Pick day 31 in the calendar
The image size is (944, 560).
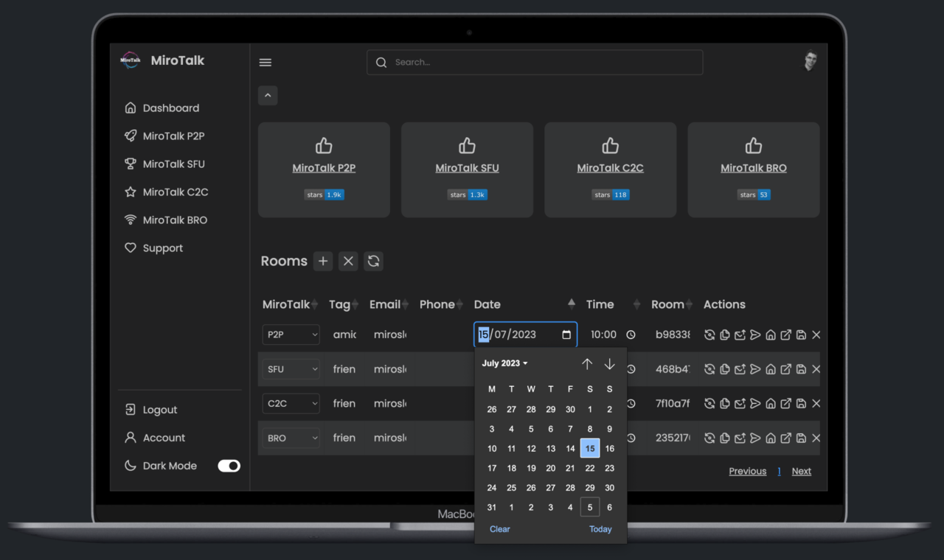492,507
